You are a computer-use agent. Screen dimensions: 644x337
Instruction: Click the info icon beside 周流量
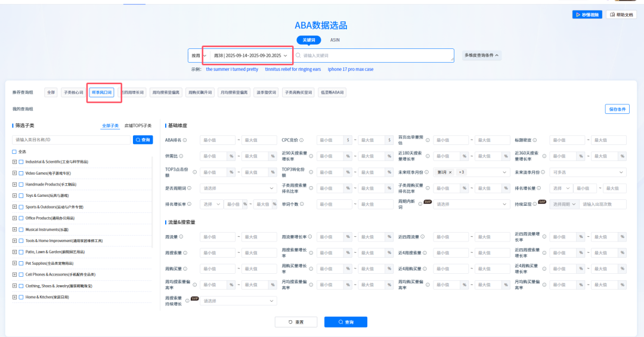coord(181,237)
